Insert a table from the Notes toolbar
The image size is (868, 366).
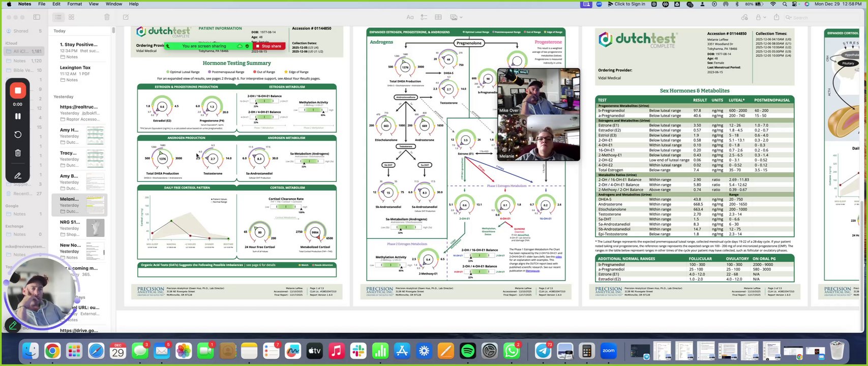click(438, 17)
